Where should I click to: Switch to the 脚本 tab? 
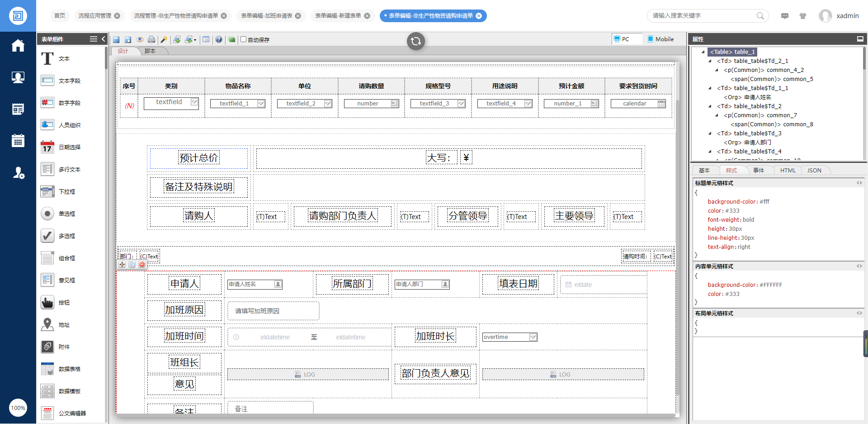(150, 51)
